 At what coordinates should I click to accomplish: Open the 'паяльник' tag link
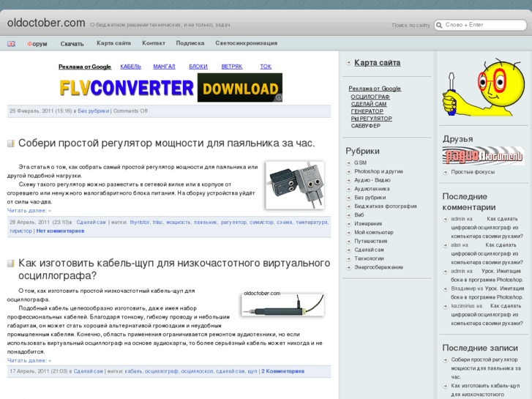click(206, 222)
